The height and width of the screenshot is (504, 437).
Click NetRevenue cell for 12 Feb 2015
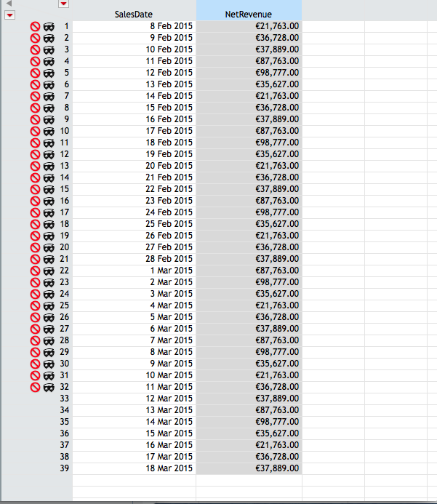[249, 72]
